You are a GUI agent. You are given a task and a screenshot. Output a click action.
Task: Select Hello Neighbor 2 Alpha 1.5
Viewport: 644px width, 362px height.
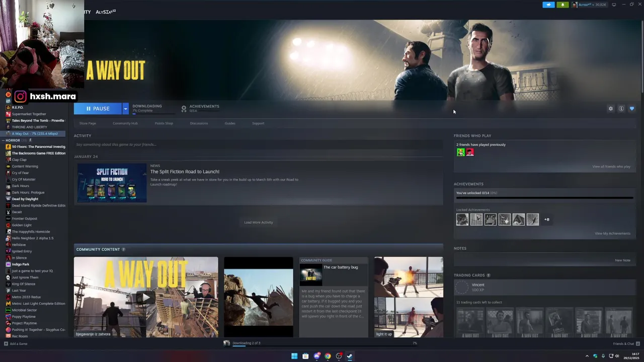tap(33, 238)
